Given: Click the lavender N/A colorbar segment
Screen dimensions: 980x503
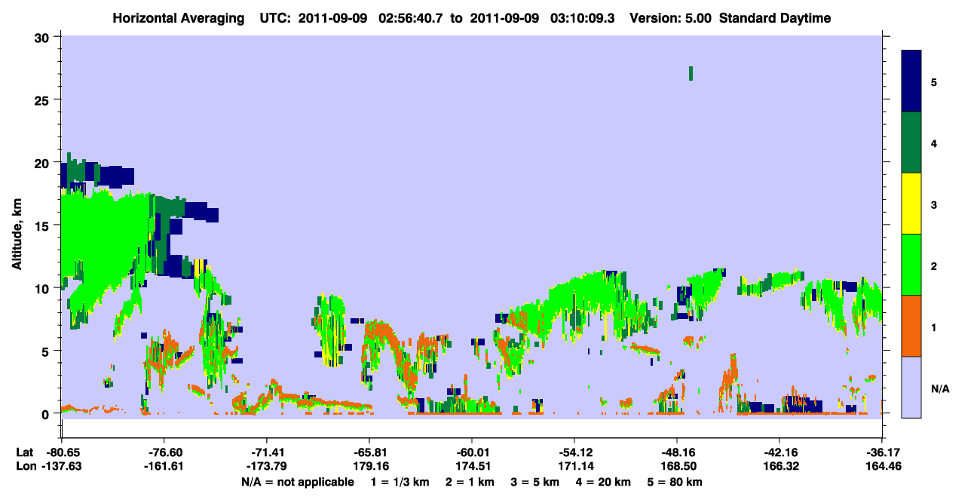Looking at the screenshot, I should (x=912, y=387).
